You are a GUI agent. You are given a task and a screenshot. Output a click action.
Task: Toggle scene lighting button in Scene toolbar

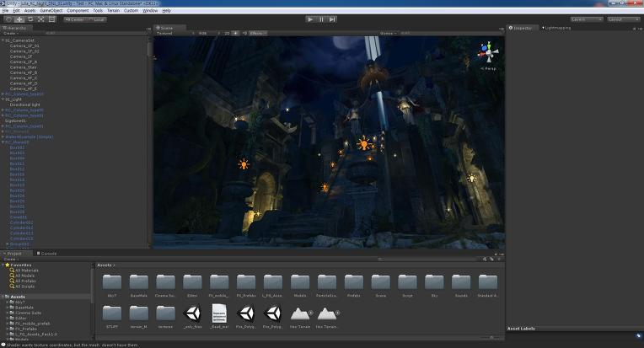pos(236,33)
